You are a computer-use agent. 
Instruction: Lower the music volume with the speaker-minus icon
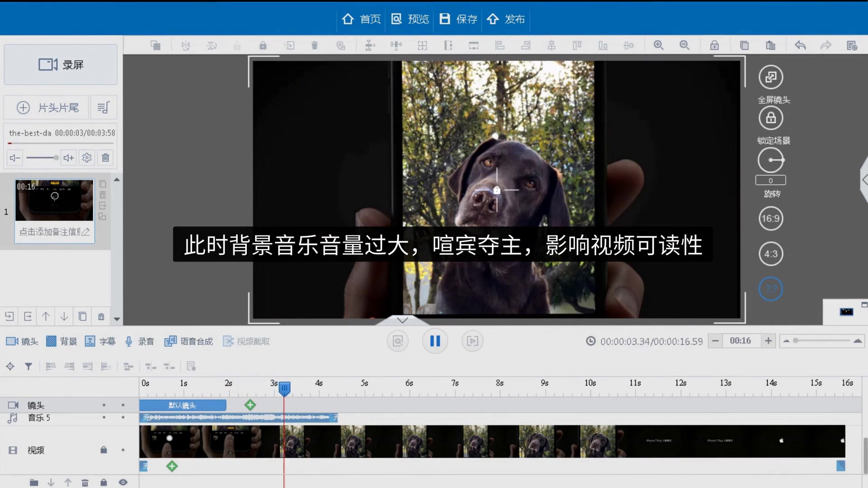(15, 158)
